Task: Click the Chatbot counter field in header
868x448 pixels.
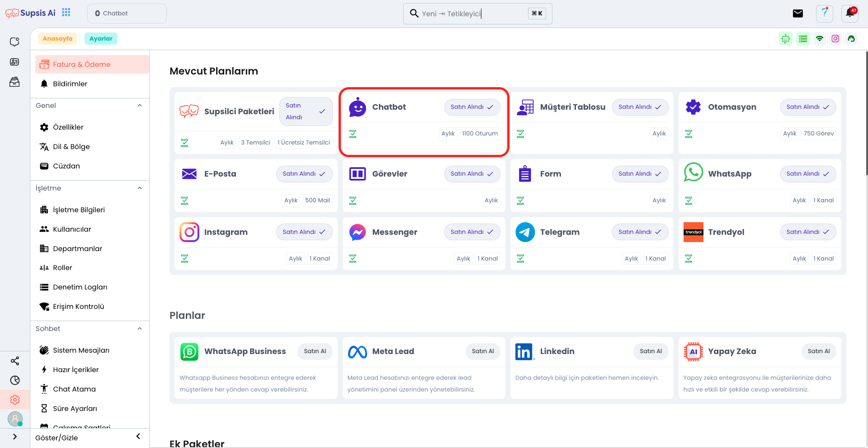Action: coord(127,14)
